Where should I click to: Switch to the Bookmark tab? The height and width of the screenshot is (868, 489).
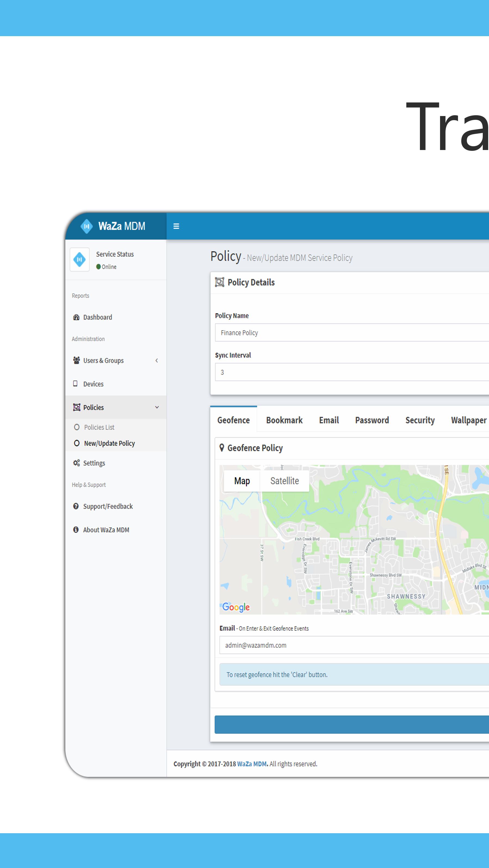284,420
